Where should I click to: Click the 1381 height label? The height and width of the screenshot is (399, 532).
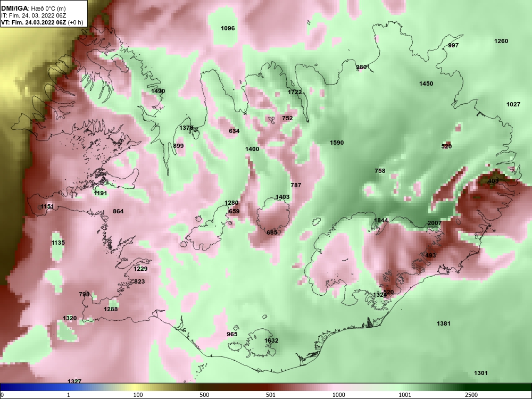444,323
